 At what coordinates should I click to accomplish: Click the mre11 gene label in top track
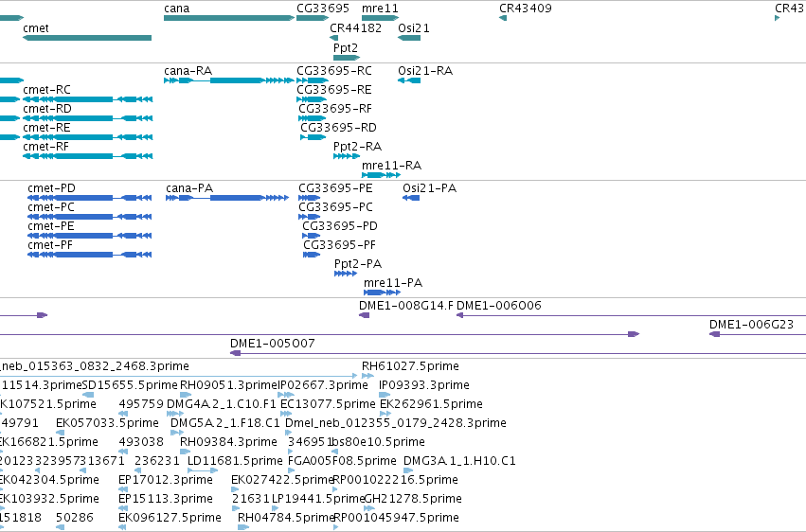click(x=380, y=9)
